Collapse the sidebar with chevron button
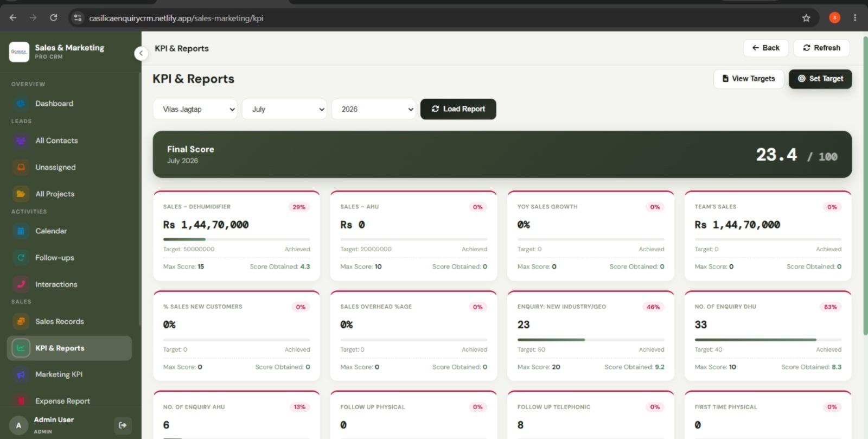The width and height of the screenshot is (868, 439). pyautogui.click(x=141, y=53)
